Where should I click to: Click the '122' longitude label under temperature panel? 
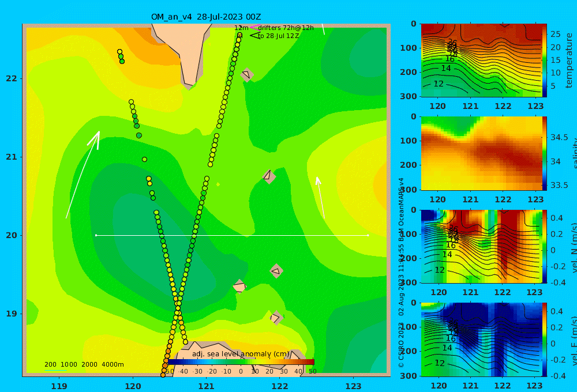(503, 106)
